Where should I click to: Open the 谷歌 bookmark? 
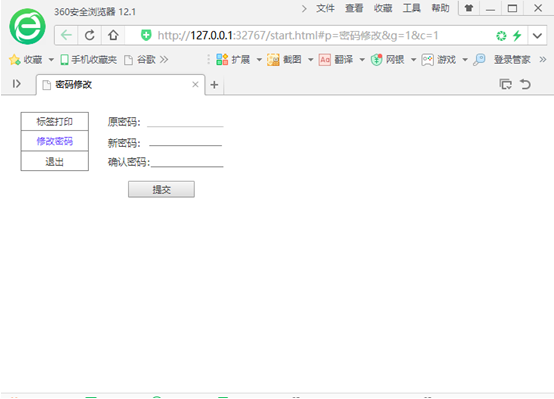[140, 60]
